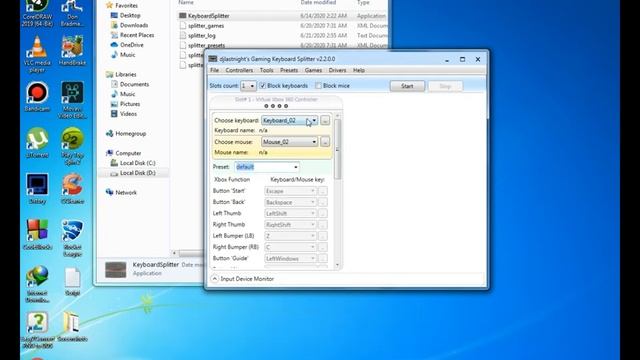Select the Code::Blocks desktop icon

[x=37, y=235]
